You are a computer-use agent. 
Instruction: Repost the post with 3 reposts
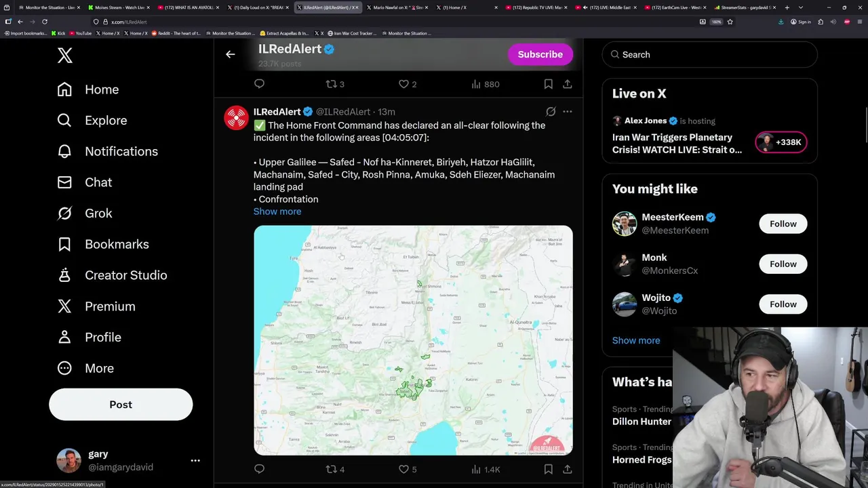[335, 84]
